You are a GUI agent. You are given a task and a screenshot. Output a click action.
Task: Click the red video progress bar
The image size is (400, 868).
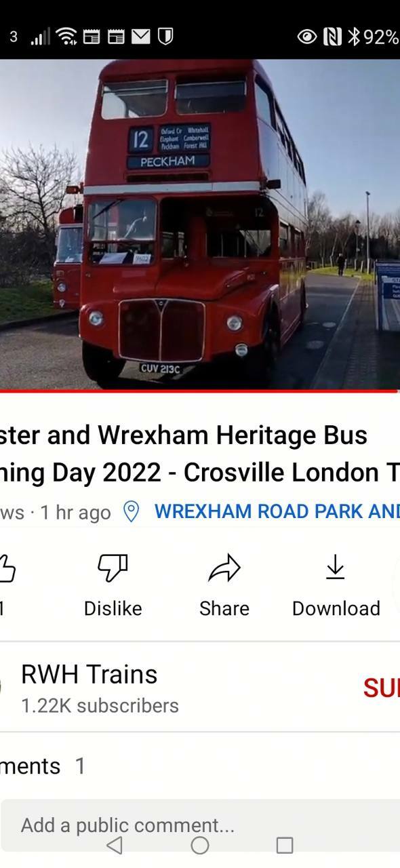199,391
